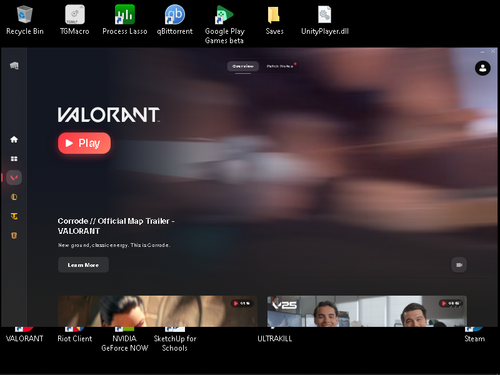Toggle the background video camera button

[459, 265]
